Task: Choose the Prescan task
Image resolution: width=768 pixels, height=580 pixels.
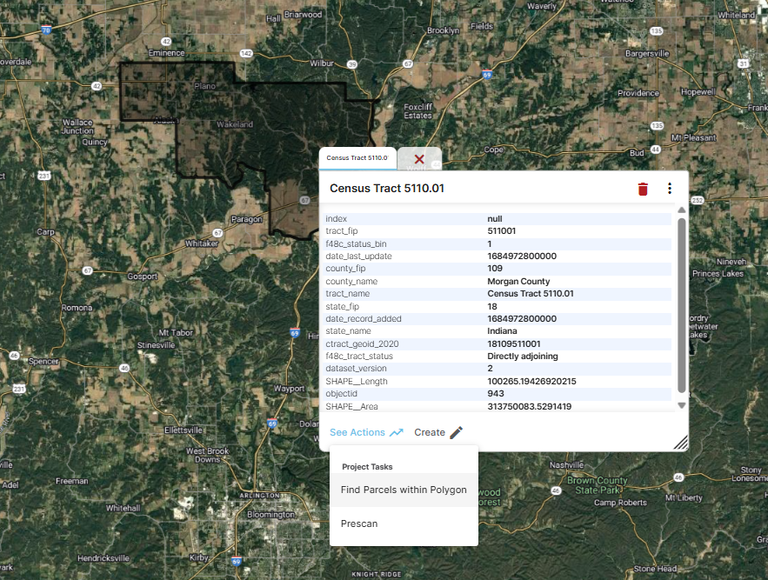Action: point(404,524)
